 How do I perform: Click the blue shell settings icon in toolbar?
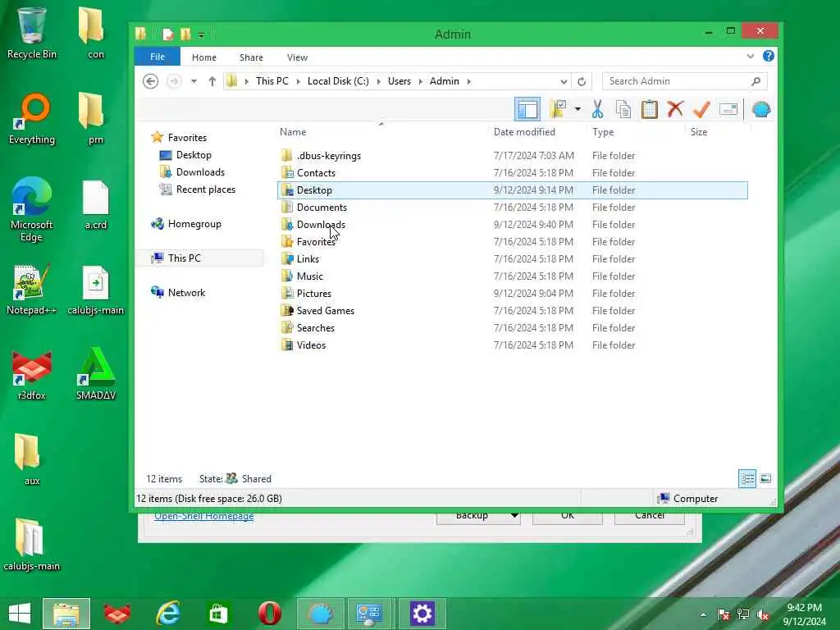click(760, 109)
